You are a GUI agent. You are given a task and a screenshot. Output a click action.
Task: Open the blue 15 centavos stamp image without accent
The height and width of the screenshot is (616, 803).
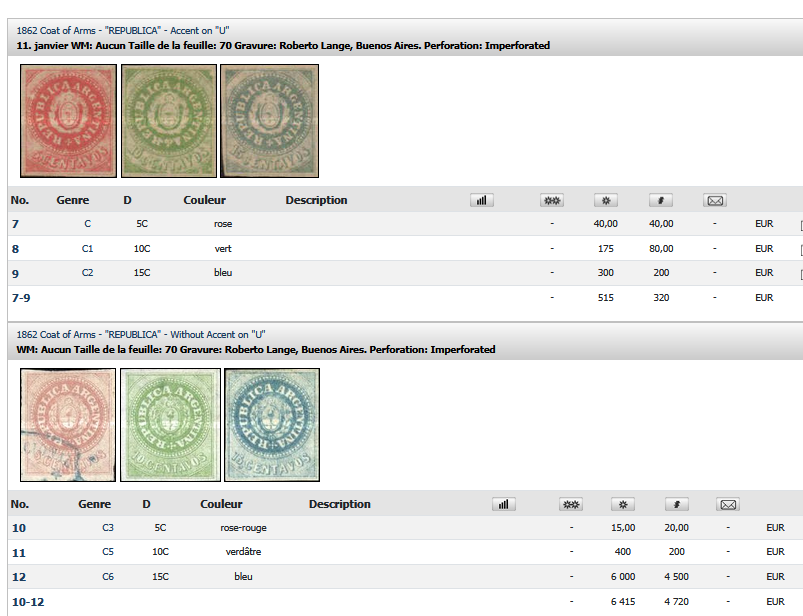(x=271, y=424)
